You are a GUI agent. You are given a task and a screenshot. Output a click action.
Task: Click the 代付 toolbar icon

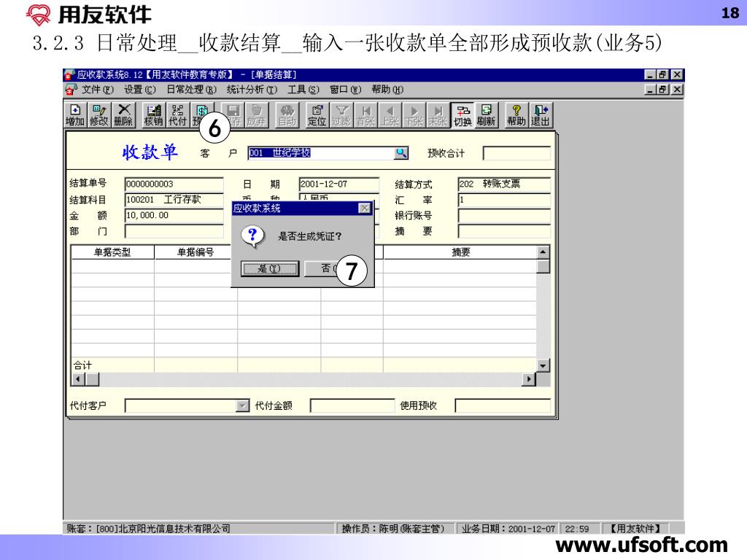pyautogui.click(x=177, y=115)
